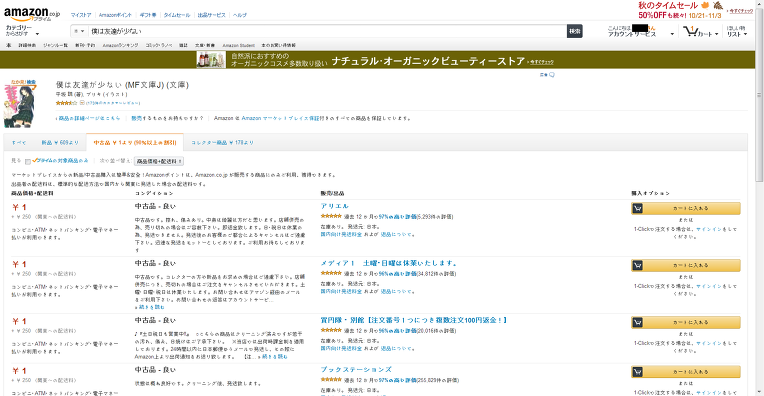Open ヘルプ in top navigation
Image resolution: width=764 pixels, height=396 pixels.
pyautogui.click(x=240, y=15)
